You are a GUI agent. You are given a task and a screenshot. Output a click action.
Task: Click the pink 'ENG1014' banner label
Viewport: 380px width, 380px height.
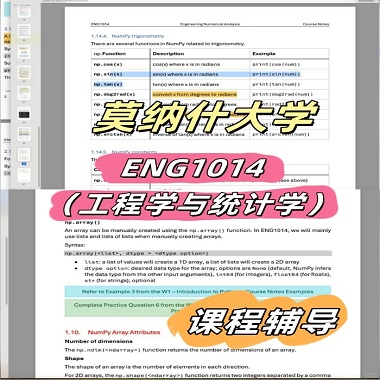(193, 168)
